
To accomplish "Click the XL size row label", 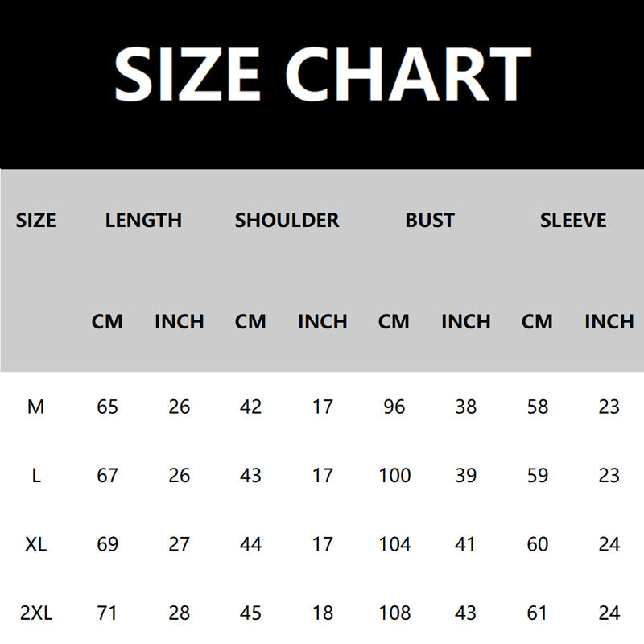I will pyautogui.click(x=36, y=544).
